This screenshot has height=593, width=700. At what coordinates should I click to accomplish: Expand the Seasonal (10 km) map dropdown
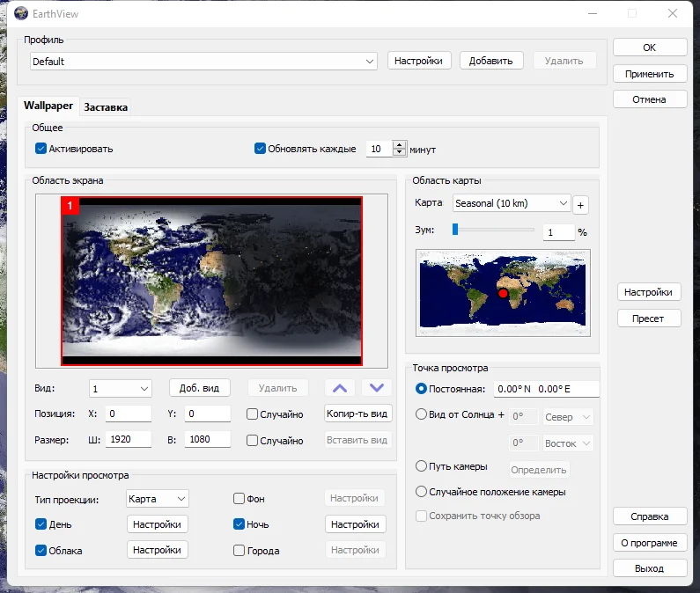tap(512, 203)
